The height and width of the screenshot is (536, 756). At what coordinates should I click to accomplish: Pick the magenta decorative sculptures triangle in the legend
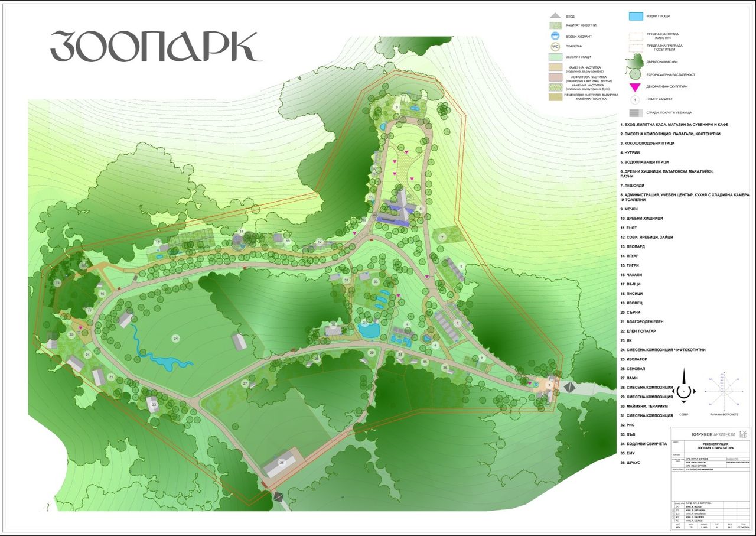(x=635, y=87)
